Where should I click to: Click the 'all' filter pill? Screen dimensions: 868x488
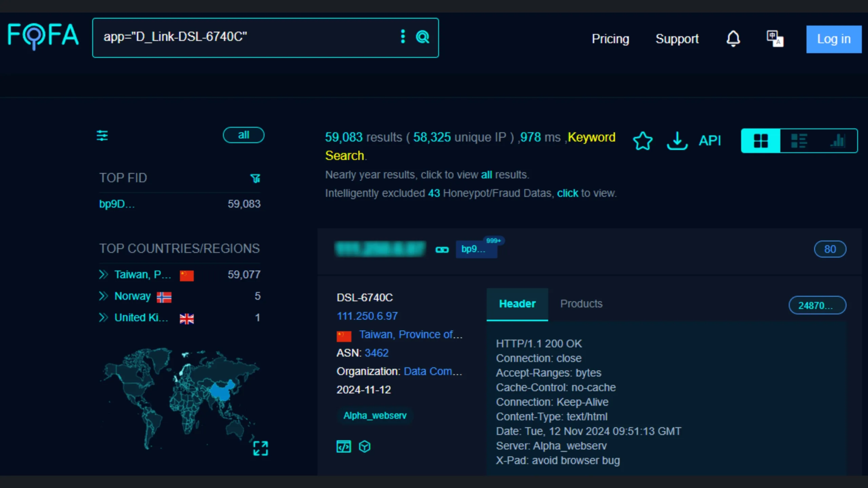243,135
